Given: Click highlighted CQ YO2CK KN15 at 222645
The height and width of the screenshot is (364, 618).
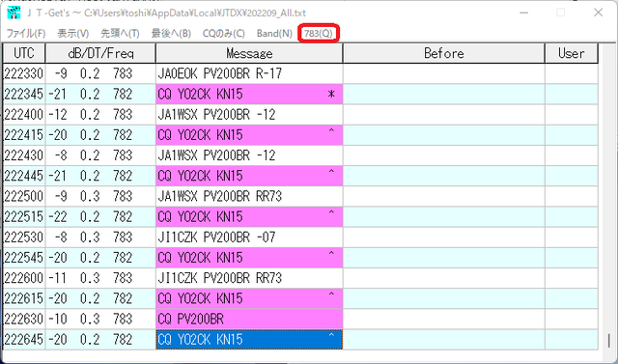Looking at the screenshot, I should tap(249, 340).
